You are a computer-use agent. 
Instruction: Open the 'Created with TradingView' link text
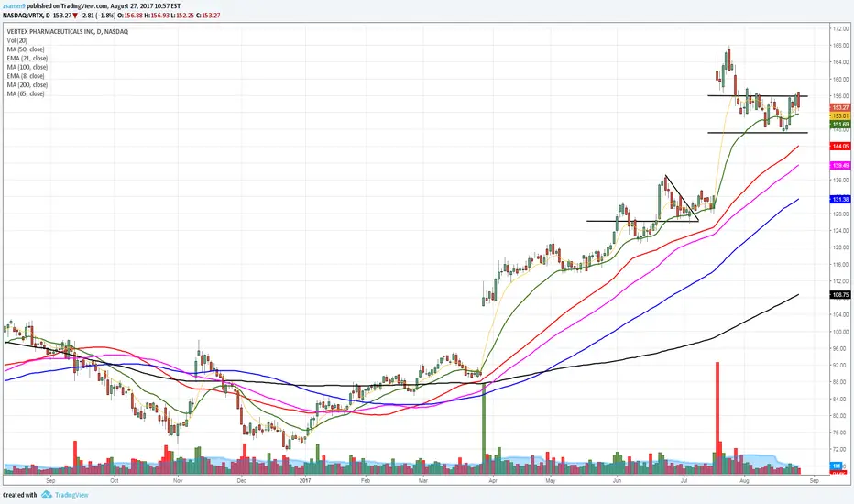pos(45,495)
